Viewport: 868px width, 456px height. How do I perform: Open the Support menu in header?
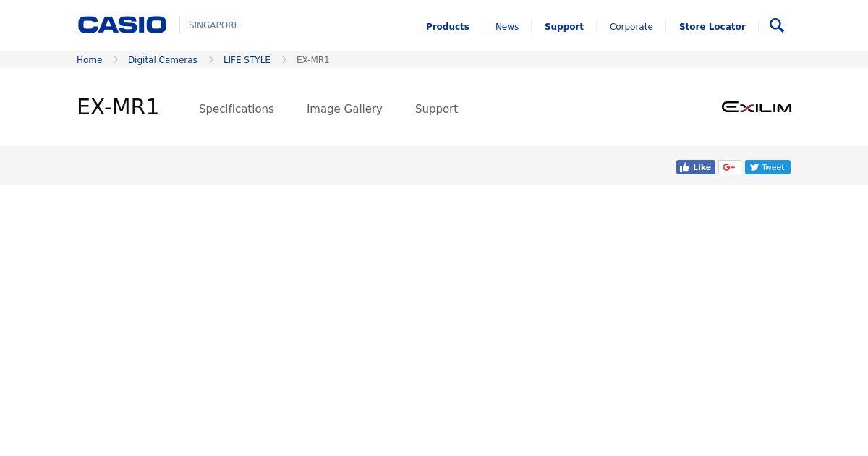564,26
